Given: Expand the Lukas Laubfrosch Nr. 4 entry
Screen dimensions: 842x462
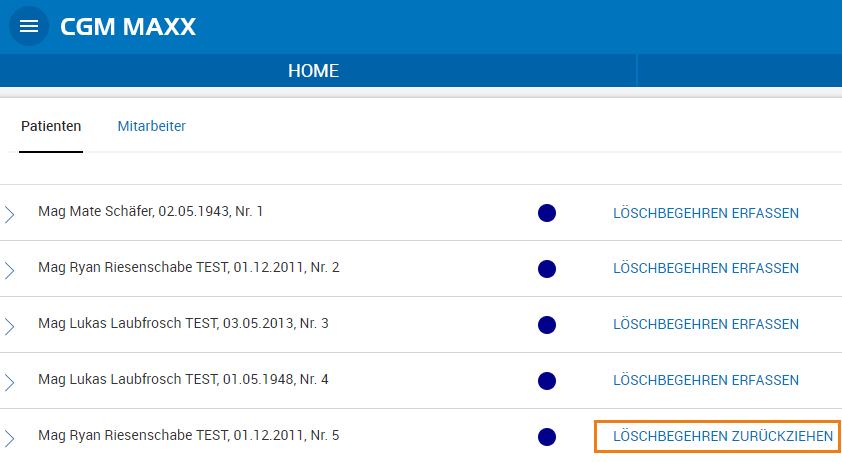Looking at the screenshot, I should 10,381.
